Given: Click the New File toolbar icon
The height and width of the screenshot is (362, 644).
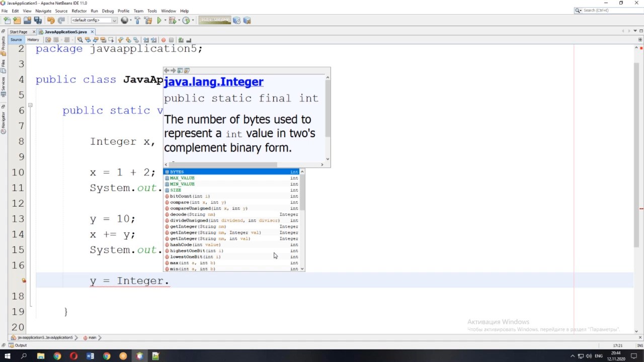Looking at the screenshot, I should point(7,21).
